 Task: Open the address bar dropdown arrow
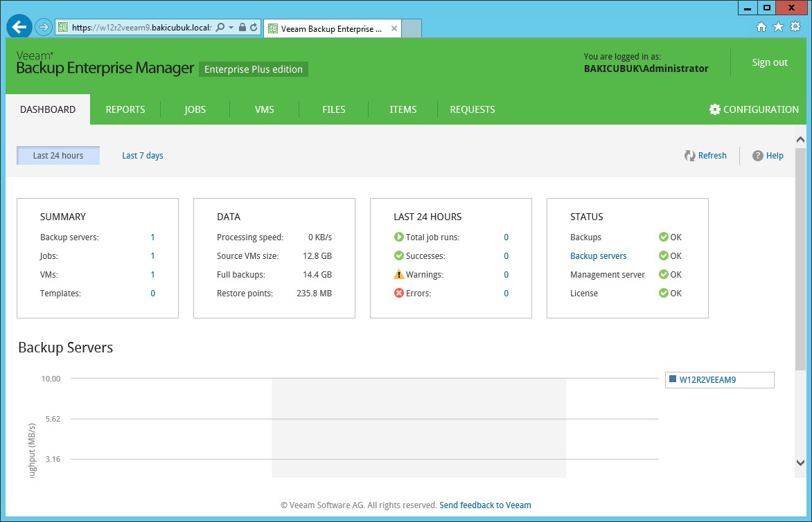[x=231, y=28]
